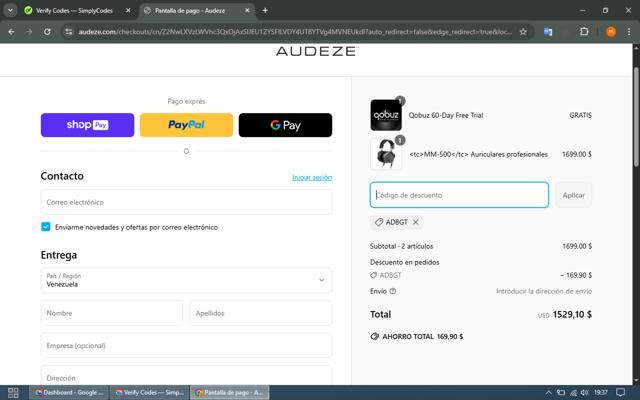Open site information icon in address bar
The image size is (640, 400).
coord(69,31)
